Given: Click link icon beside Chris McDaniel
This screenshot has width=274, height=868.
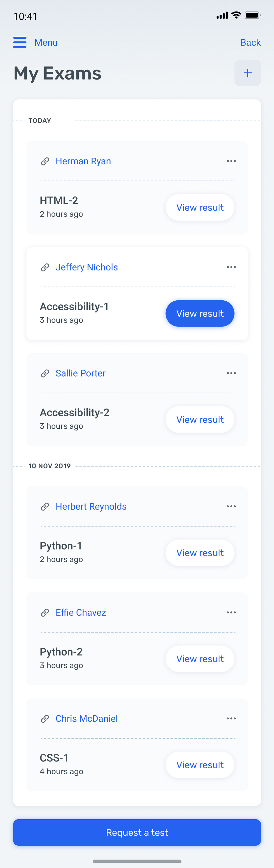Looking at the screenshot, I should [x=45, y=719].
